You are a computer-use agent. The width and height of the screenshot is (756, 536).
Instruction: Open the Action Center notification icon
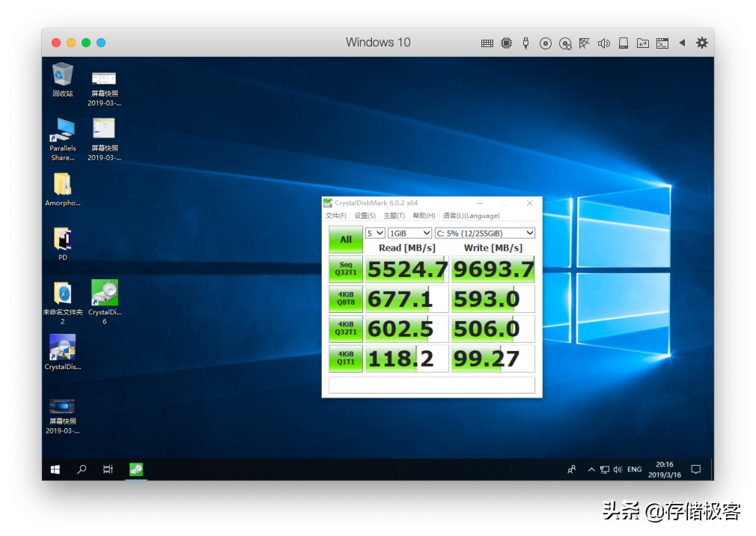(695, 469)
